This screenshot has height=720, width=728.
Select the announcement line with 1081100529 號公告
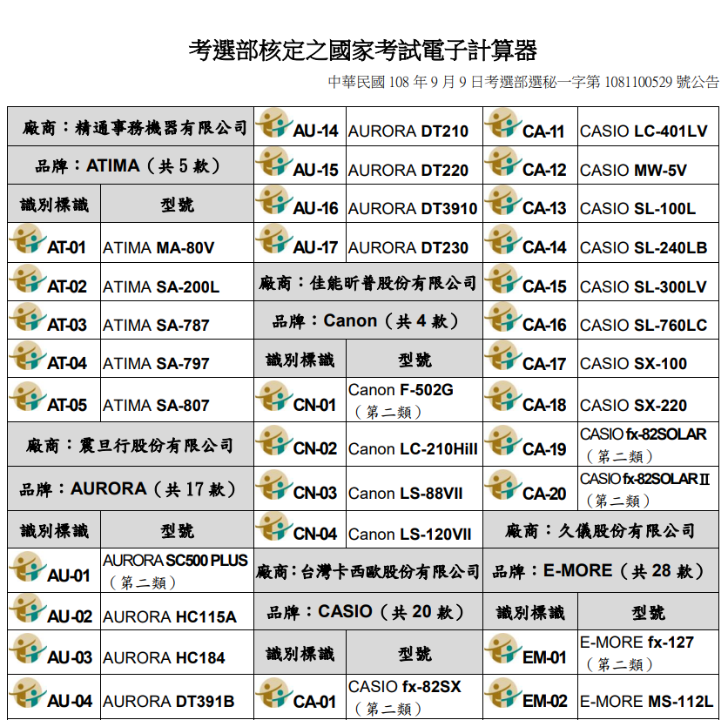tap(523, 82)
